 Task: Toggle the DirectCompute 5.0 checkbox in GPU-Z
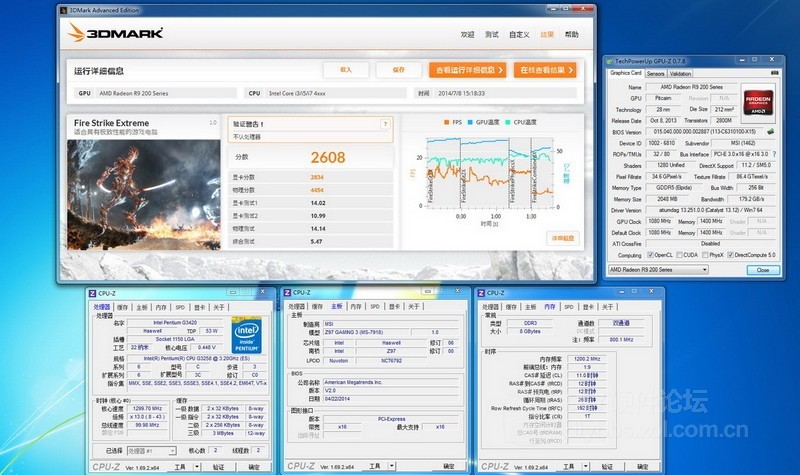click(x=730, y=255)
